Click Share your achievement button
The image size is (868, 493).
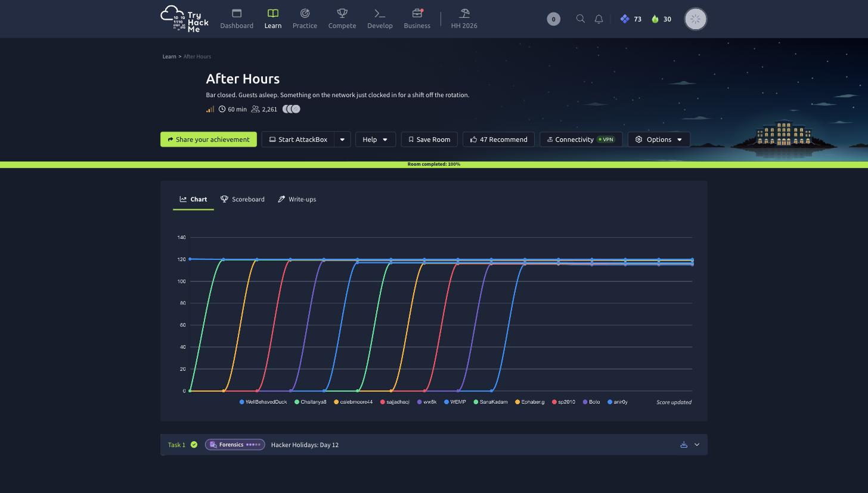point(209,139)
